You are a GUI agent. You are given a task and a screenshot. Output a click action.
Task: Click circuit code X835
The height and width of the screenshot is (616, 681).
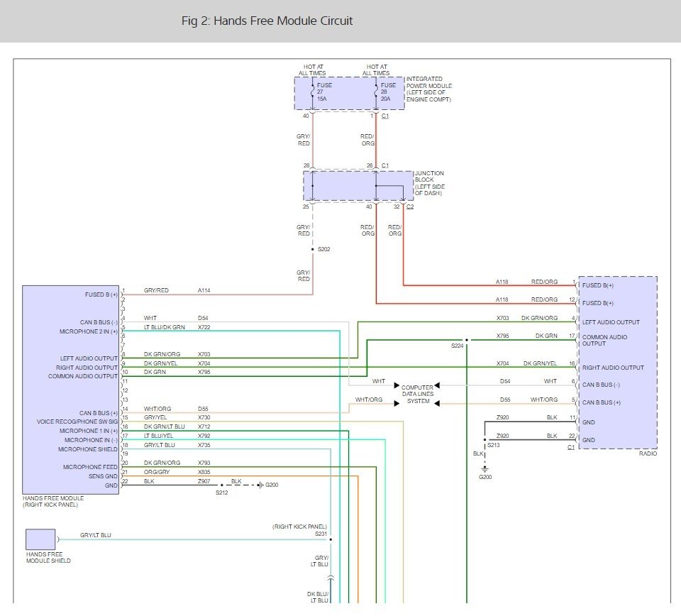tap(204, 472)
